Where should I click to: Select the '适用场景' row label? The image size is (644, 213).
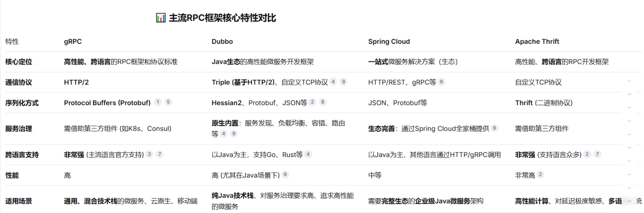[19, 201]
